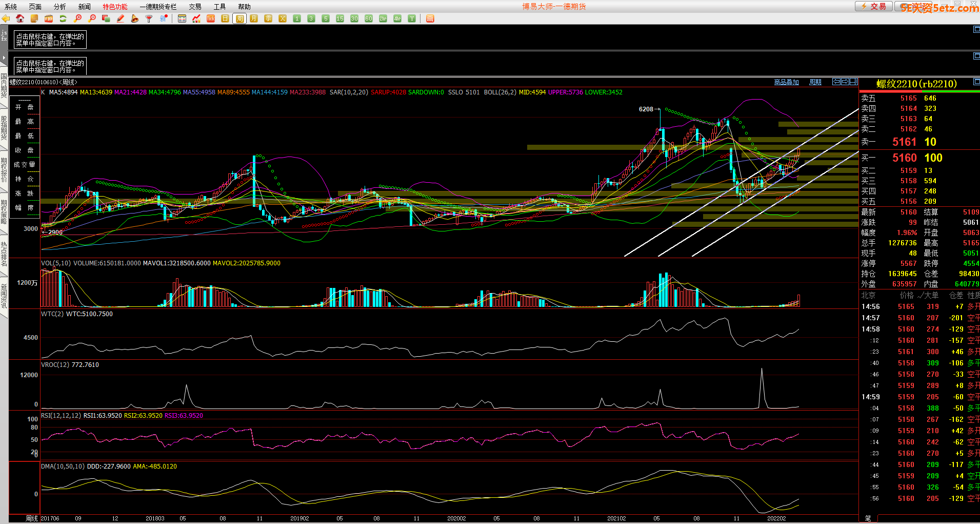The image size is (980, 524).
Task: Toggle the chart side panel layout icon
Action: point(854,82)
